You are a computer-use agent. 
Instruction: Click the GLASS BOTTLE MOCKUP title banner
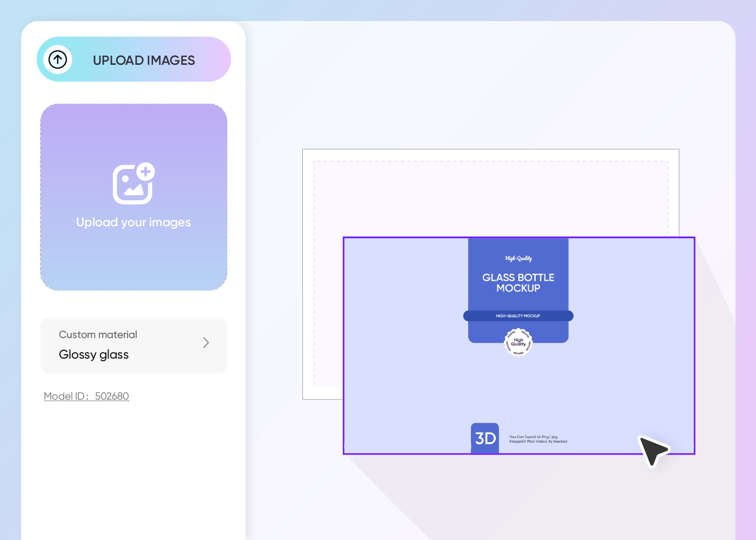click(518, 283)
